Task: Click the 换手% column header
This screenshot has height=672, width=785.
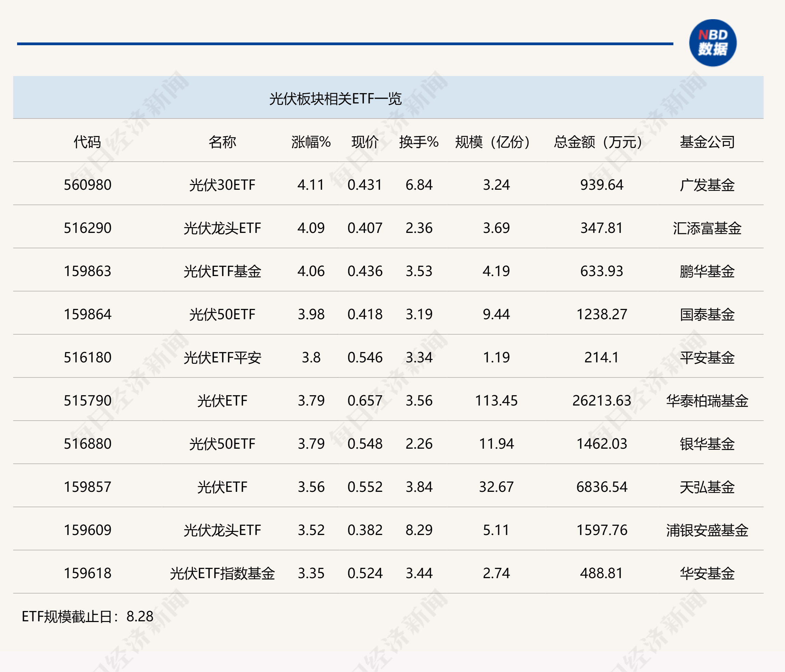Action: 419,142
